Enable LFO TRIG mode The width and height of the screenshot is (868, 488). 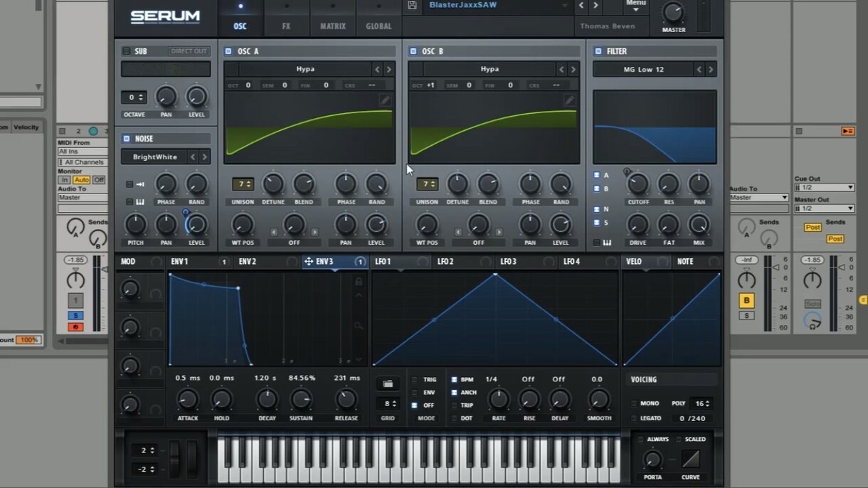pos(415,380)
